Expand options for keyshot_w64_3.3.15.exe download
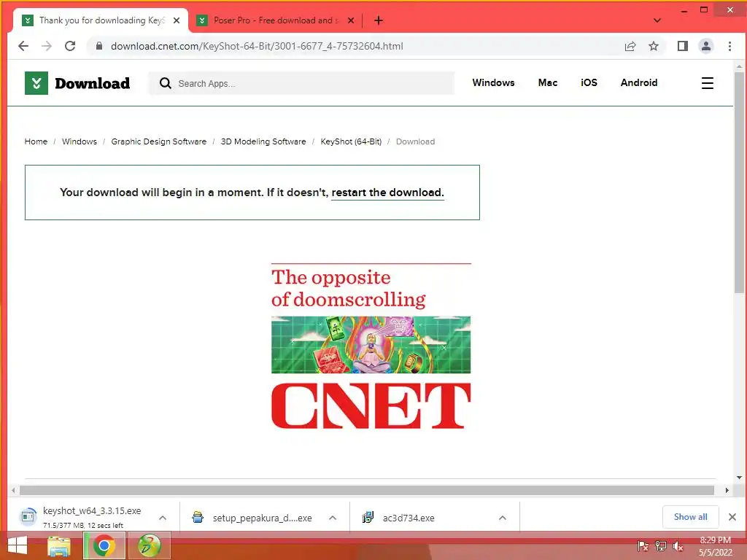Screen dimensions: 747x560 click(x=163, y=518)
